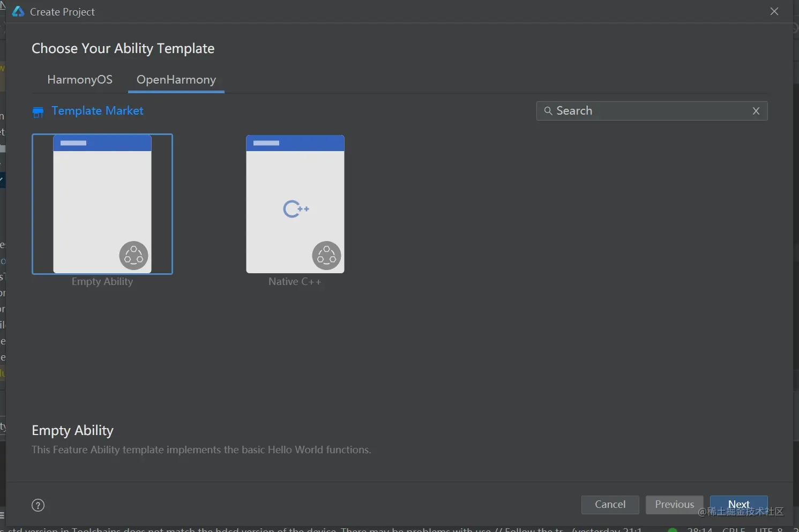This screenshot has width=799, height=532.
Task: Click the DevEco Studio logo icon
Action: coord(18,11)
